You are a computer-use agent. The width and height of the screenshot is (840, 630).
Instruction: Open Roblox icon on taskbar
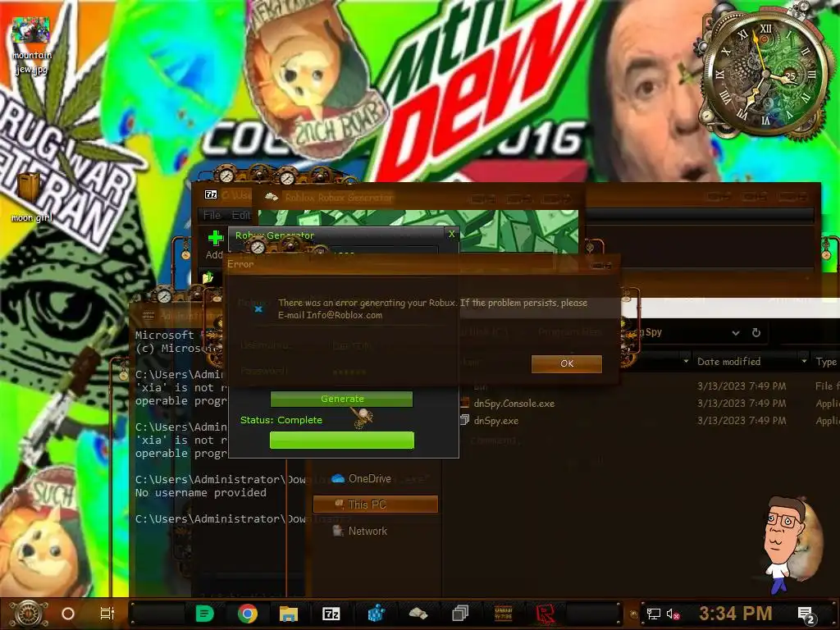tap(546, 614)
